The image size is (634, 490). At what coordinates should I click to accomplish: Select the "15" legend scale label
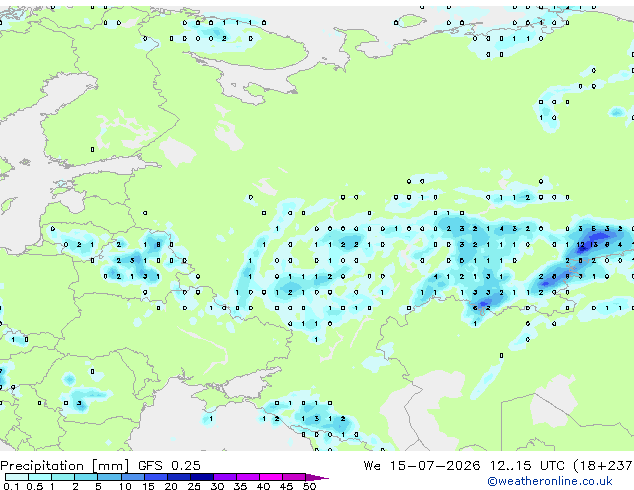click(148, 486)
